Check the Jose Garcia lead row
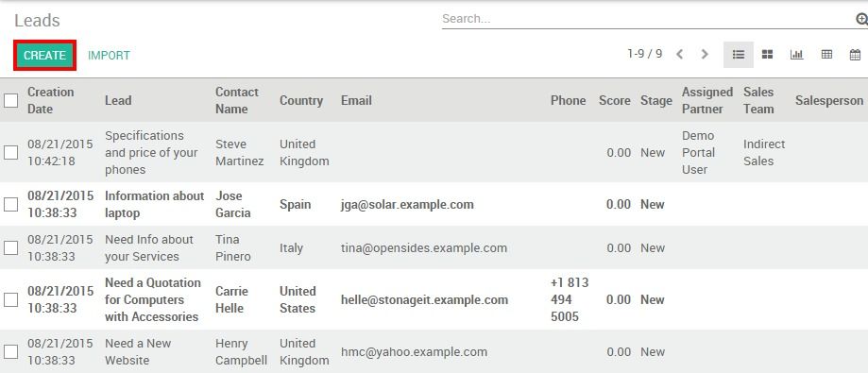 (11, 204)
